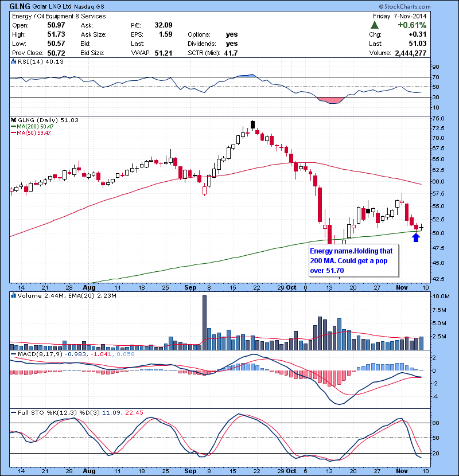
Task: Click the Nasdaq GS exchange label
Action: 89,7
